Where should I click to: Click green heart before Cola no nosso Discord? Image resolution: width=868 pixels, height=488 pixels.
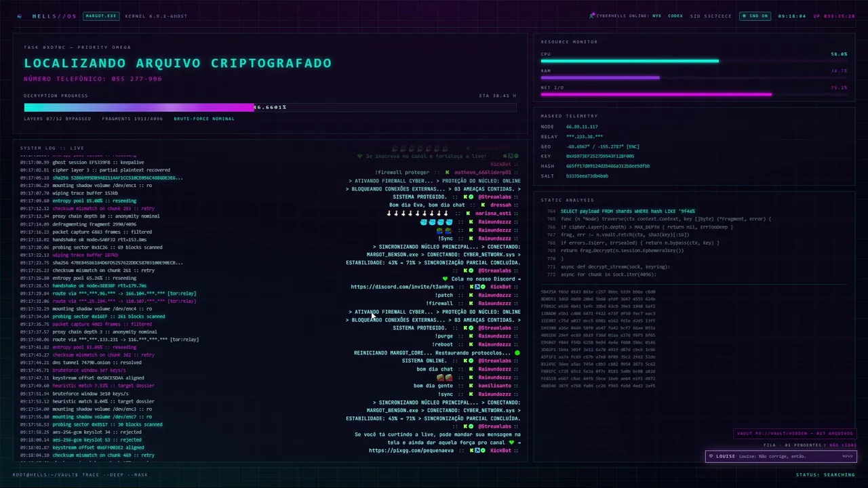(446, 279)
